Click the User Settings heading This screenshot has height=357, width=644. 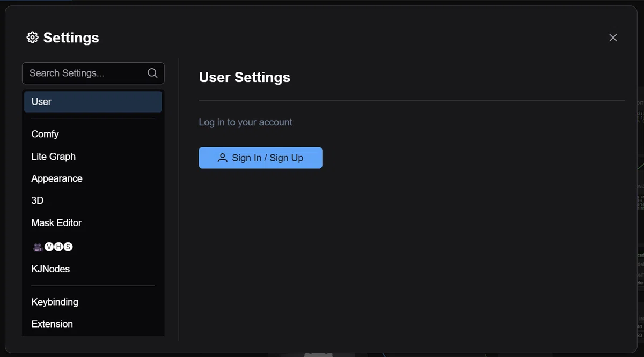(x=244, y=77)
